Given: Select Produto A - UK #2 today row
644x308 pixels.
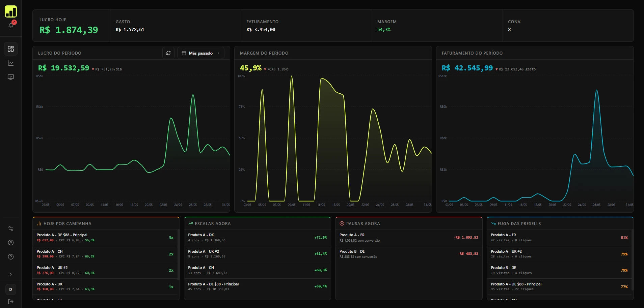Looking at the screenshot, I should pos(105,270).
